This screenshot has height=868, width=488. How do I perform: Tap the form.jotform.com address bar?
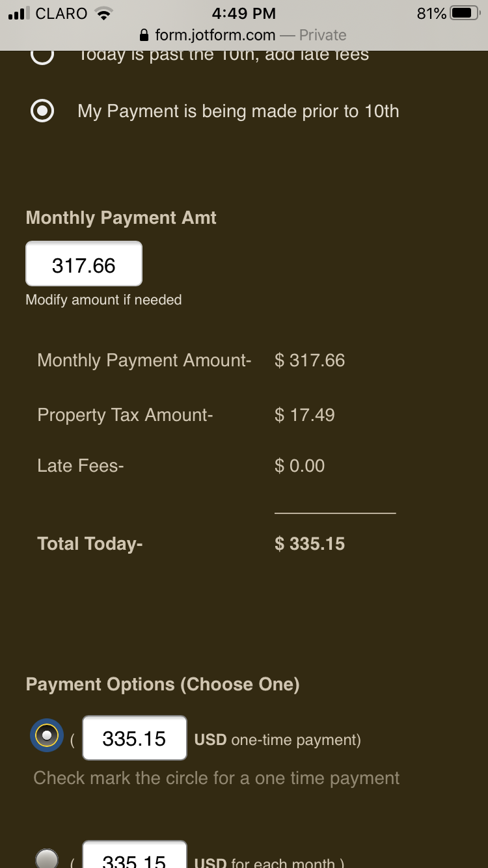click(243, 35)
